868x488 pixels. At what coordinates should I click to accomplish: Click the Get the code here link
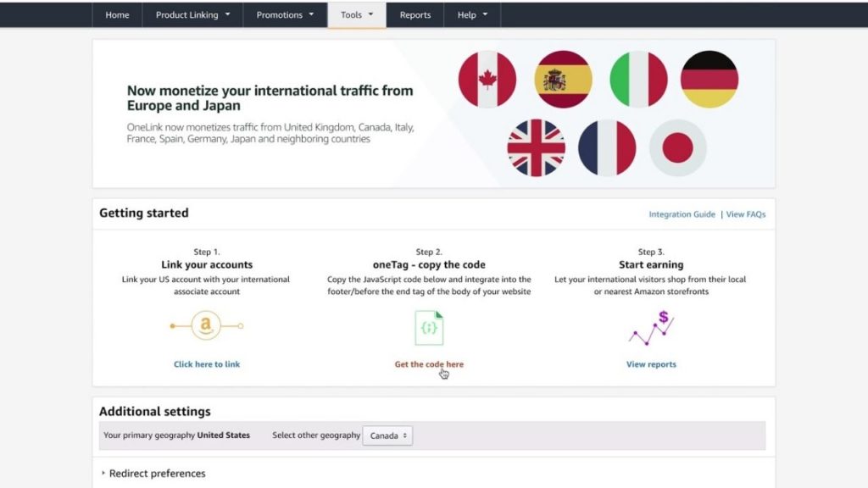click(x=428, y=363)
